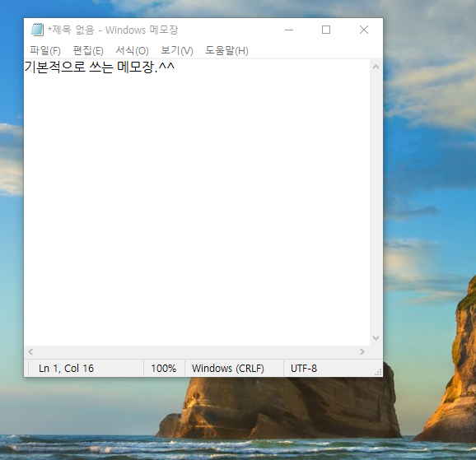
Task: Click the vertical scrollbar down arrow
Action: pyautogui.click(x=376, y=338)
